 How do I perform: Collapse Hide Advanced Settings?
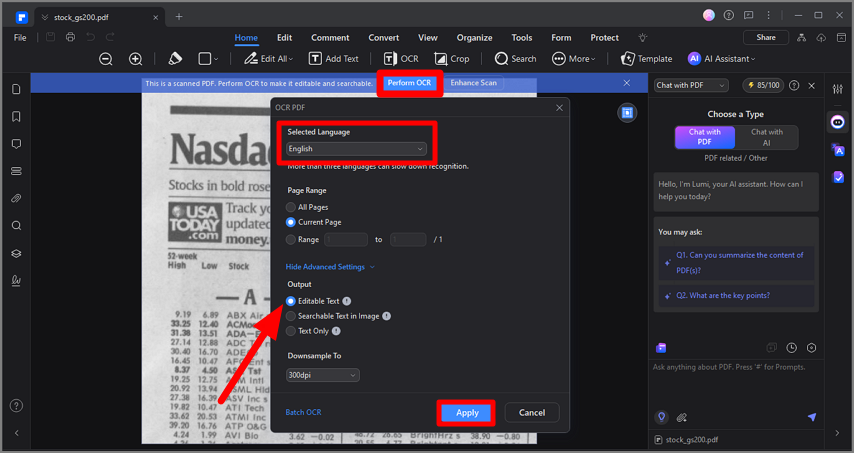[330, 267]
